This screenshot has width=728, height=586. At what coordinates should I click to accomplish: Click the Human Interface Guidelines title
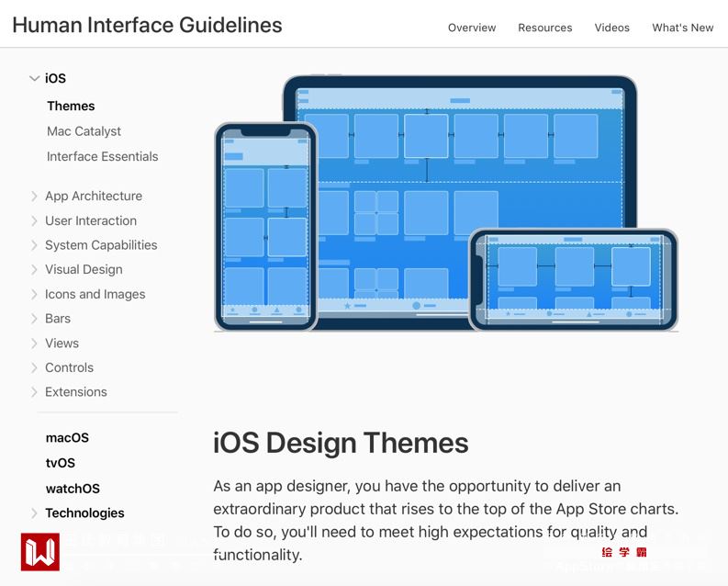[147, 25]
